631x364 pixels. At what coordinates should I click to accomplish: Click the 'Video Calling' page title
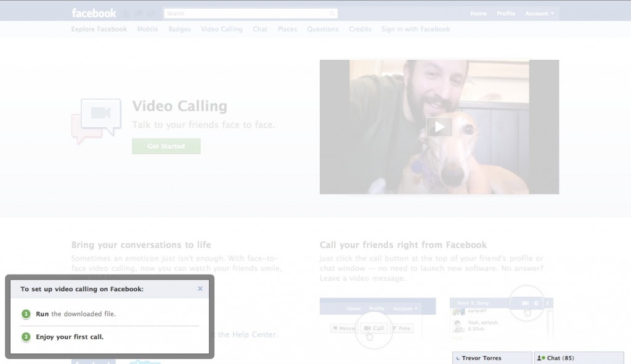[179, 106]
